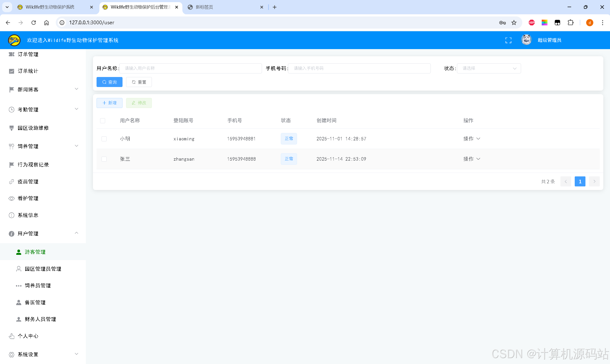Open the browser extensions puzzle icon
The image size is (610, 364).
click(570, 23)
